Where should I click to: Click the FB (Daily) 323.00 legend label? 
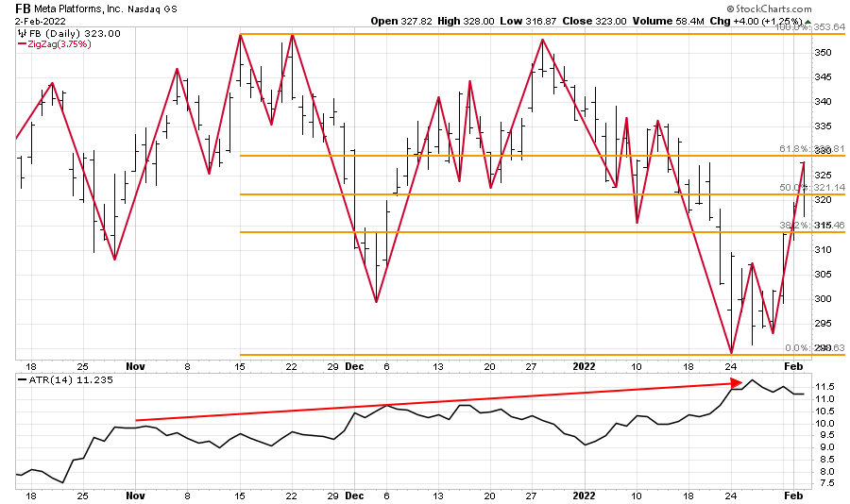click(76, 34)
